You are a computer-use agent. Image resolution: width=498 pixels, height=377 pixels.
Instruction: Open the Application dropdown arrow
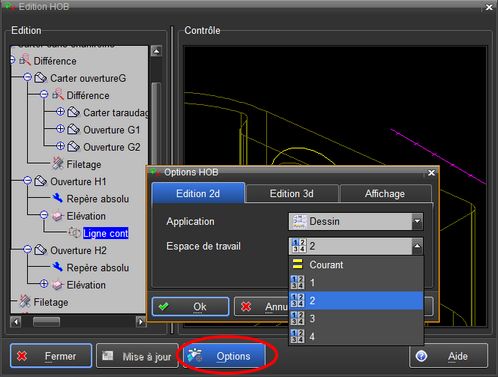[417, 221]
